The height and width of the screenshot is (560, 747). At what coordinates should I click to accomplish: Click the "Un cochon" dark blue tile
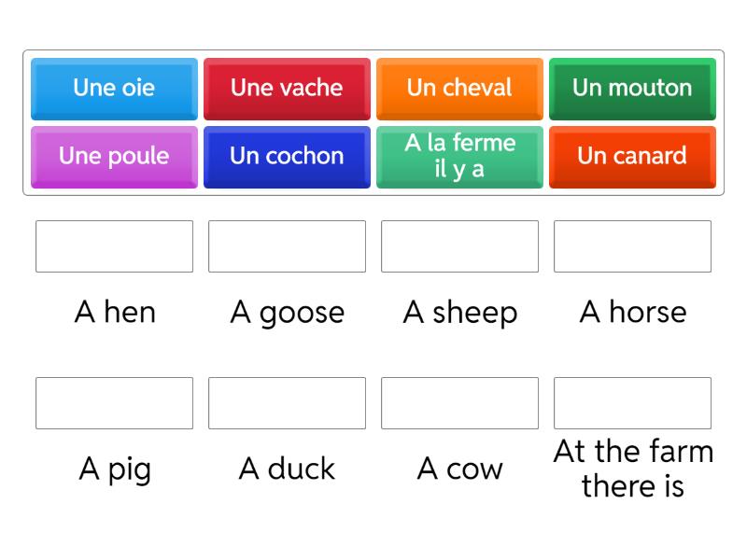[x=287, y=157]
